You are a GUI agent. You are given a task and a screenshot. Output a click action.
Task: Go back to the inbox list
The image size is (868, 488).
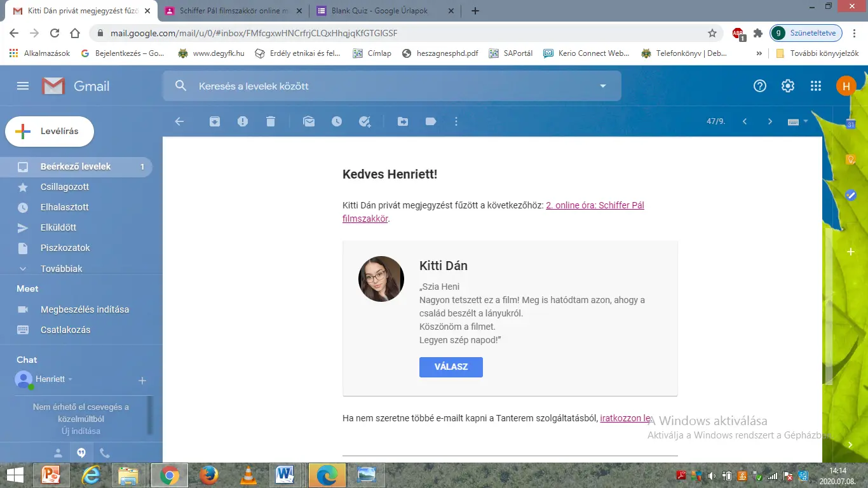(x=179, y=121)
